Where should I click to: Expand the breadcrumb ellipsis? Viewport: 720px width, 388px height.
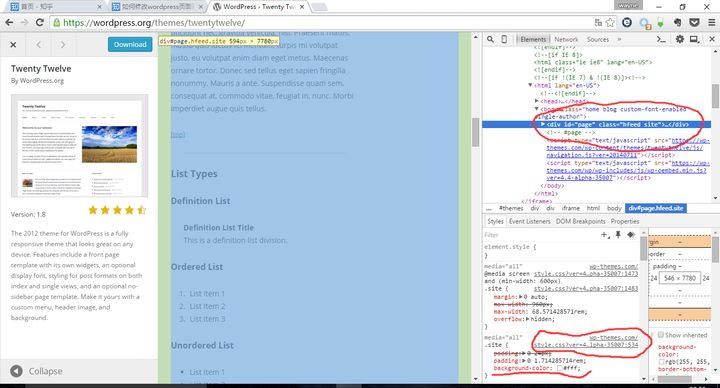(489, 208)
